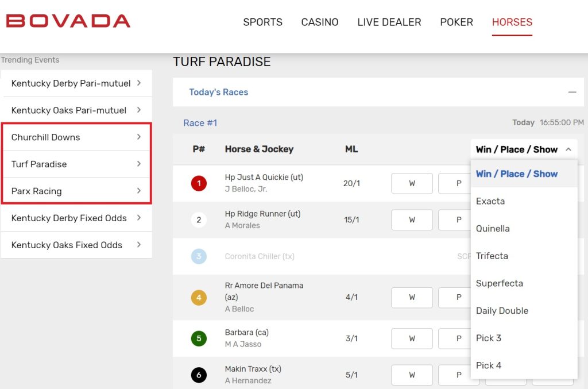
Task: Click the 5/1 morning line odds
Action: click(351, 375)
